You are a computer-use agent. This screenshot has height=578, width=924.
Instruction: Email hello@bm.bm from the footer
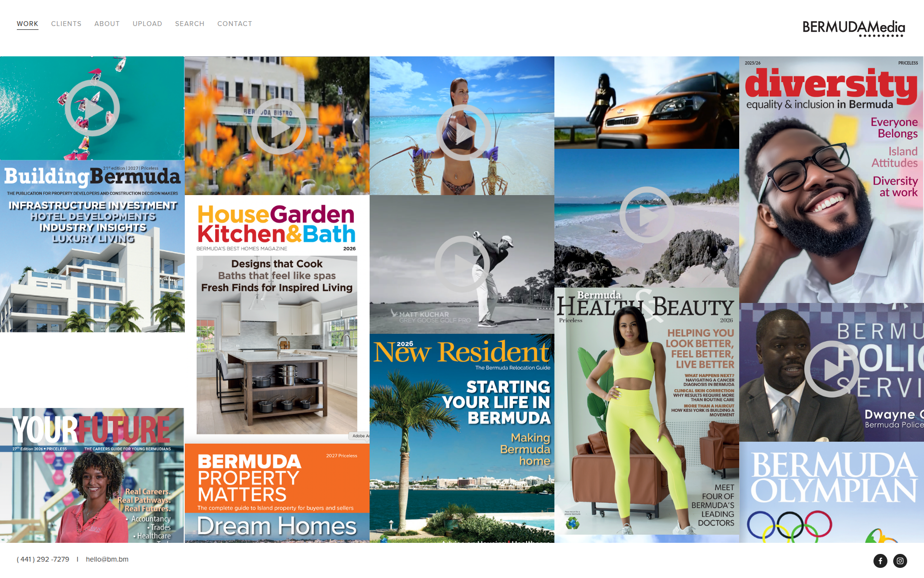107,559
